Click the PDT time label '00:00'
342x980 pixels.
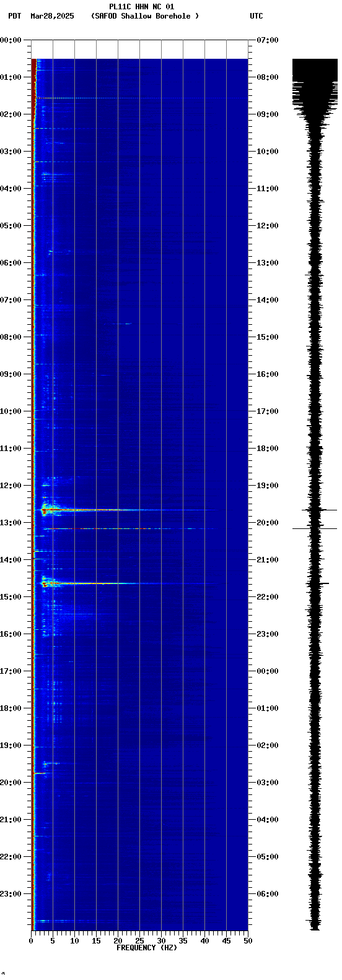point(11,40)
